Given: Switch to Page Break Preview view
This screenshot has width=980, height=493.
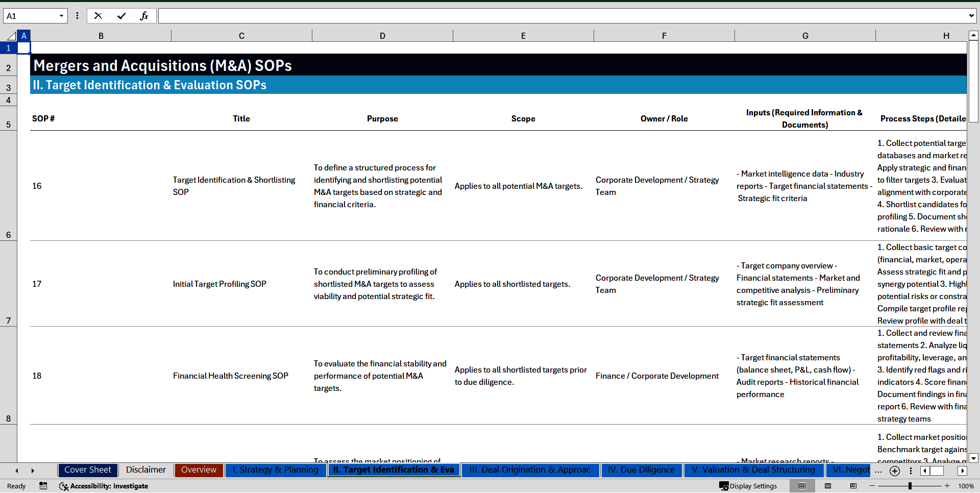Looking at the screenshot, I should [853, 486].
